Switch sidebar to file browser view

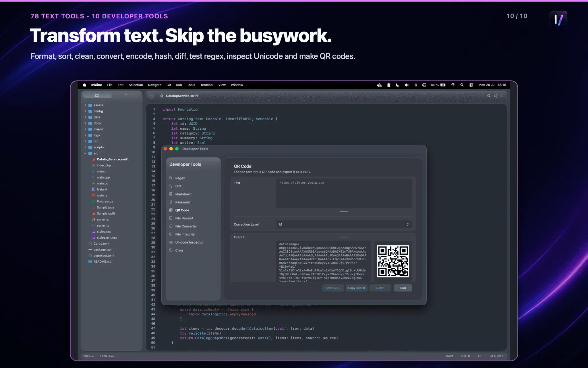click(x=97, y=95)
